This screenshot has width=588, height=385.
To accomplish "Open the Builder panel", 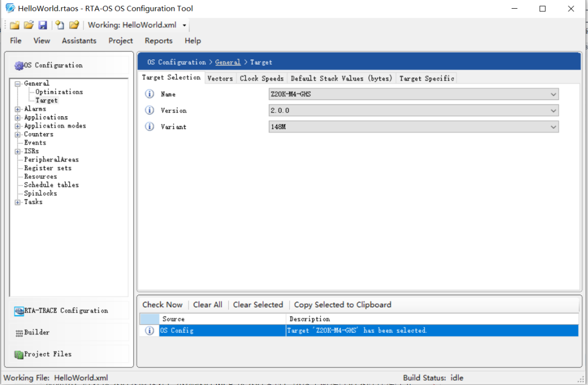I will [36, 332].
